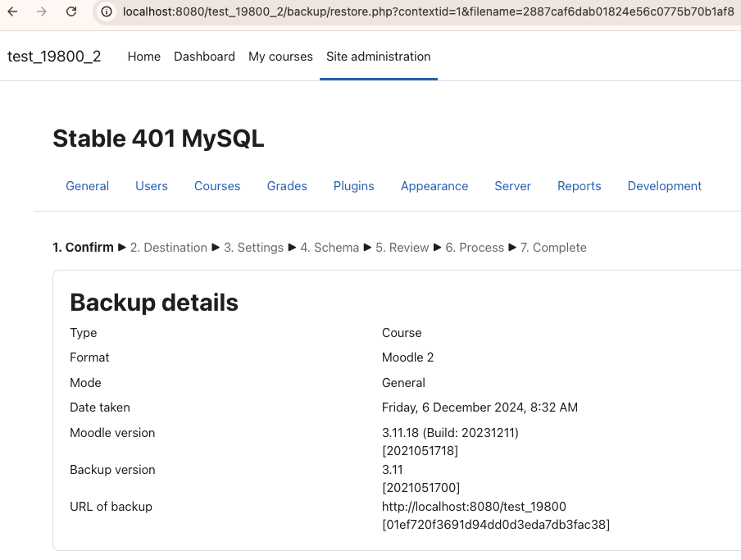Open the Site administration navigation item
Image resolution: width=741 pixels, height=560 pixels.
pyautogui.click(x=378, y=57)
